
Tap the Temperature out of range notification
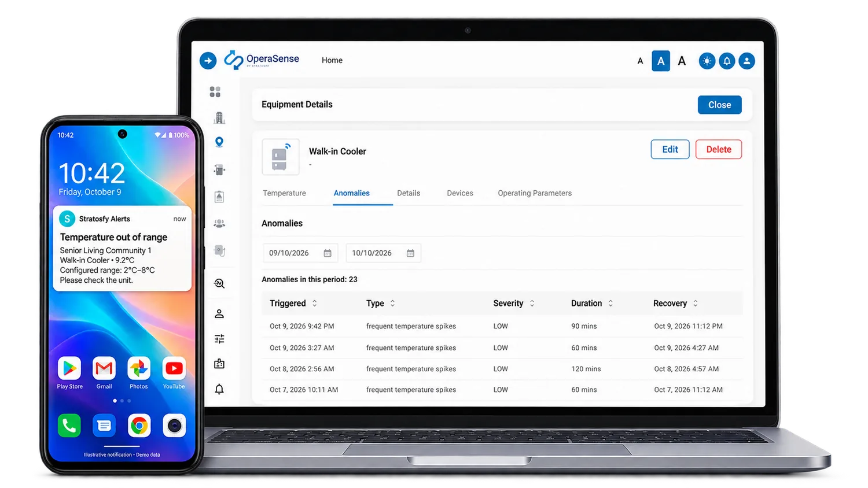(x=122, y=249)
